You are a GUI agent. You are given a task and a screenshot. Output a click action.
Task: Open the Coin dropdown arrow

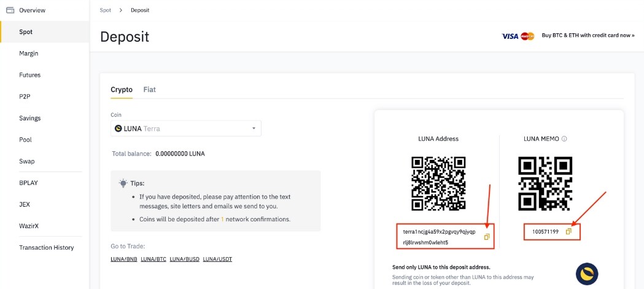coord(254,129)
